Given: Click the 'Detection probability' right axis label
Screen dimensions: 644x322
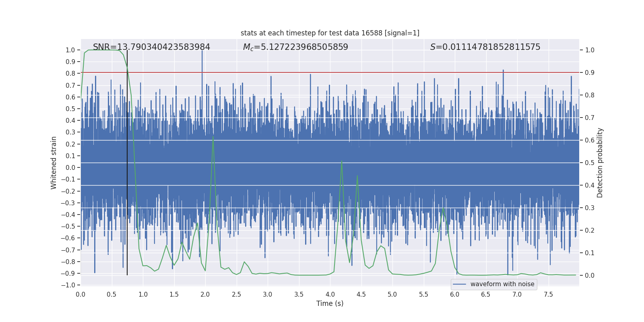Looking at the screenshot, I should point(600,163).
